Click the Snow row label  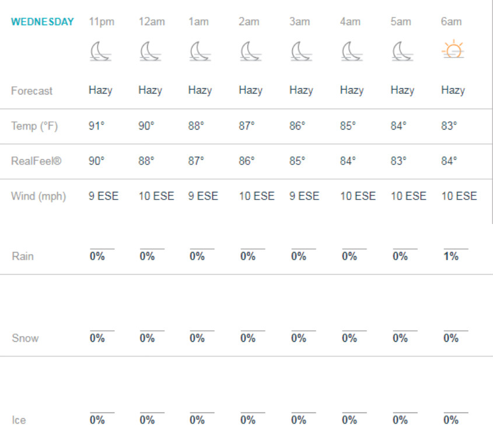25,338
